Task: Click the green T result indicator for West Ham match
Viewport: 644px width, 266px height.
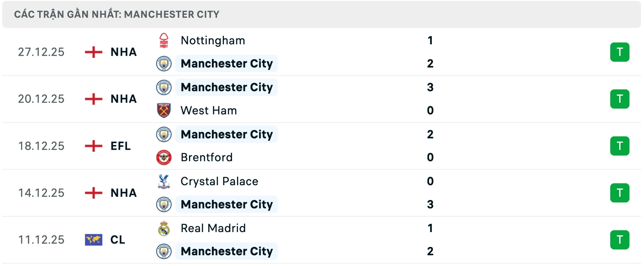Action: pos(621,99)
